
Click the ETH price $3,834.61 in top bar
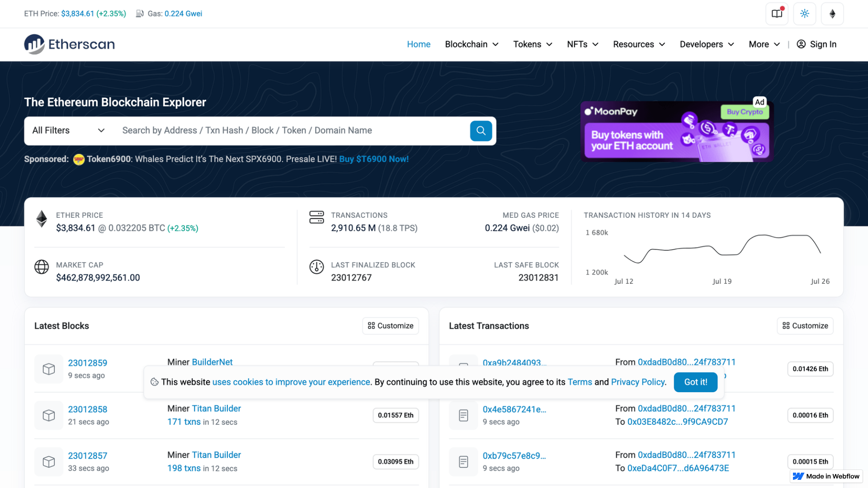click(x=77, y=14)
